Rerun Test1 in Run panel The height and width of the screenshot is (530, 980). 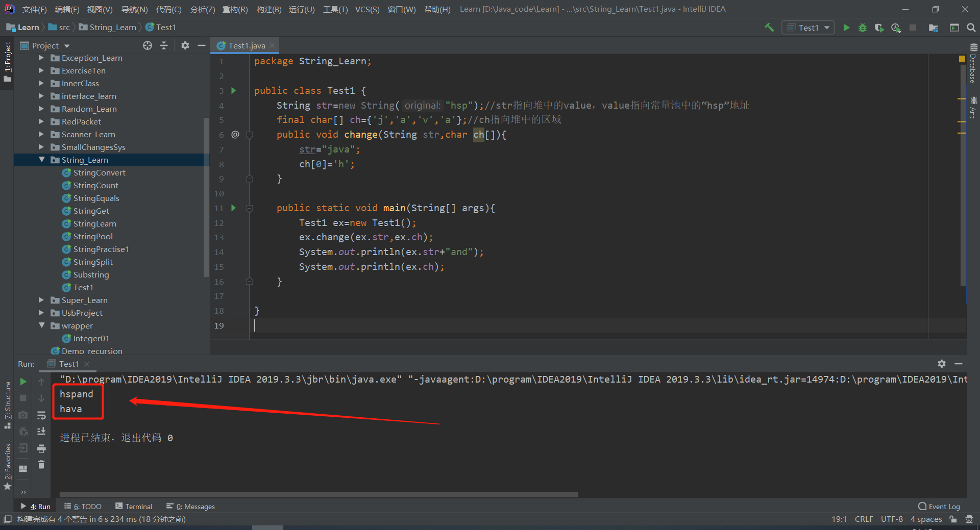click(x=23, y=382)
